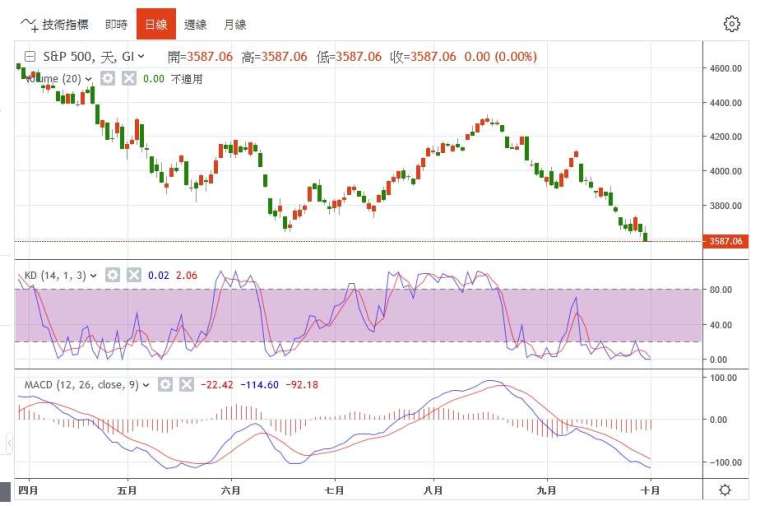Switch to the 即時 real-time tab

[116, 24]
